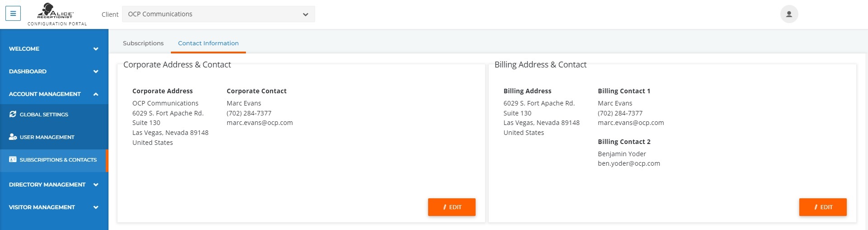Expand the Visitor Management chevron
The width and height of the screenshot is (868, 230).
(96, 207)
